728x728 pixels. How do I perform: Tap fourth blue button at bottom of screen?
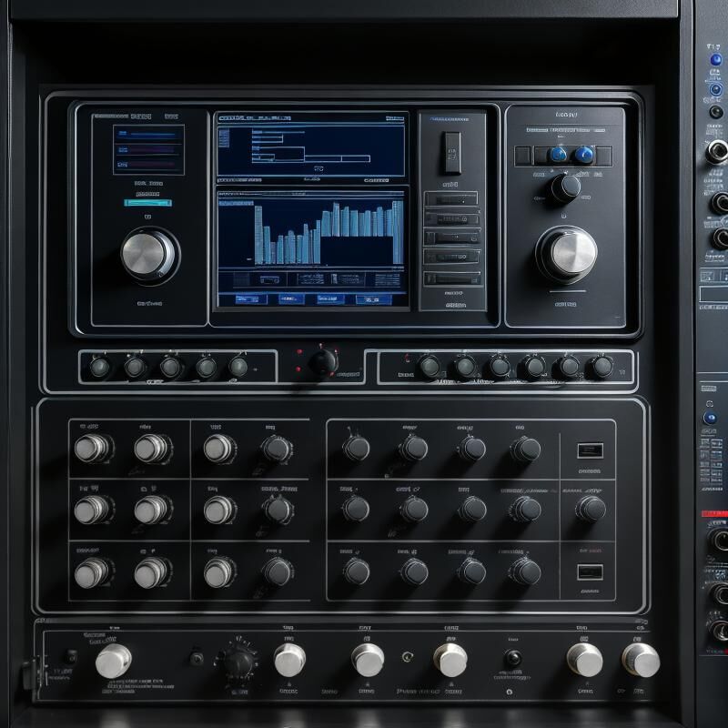click(373, 299)
